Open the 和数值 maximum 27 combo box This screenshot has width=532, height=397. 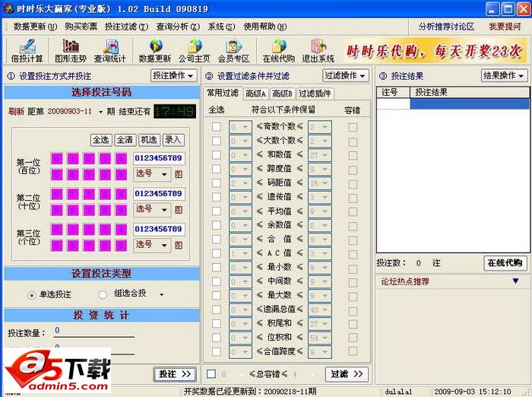click(x=320, y=155)
